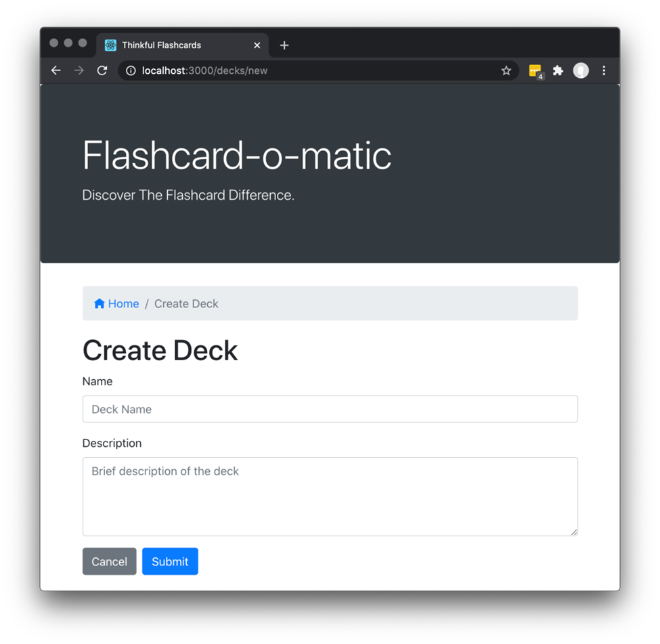Open a new browser tab
660x644 pixels.
pyautogui.click(x=284, y=45)
